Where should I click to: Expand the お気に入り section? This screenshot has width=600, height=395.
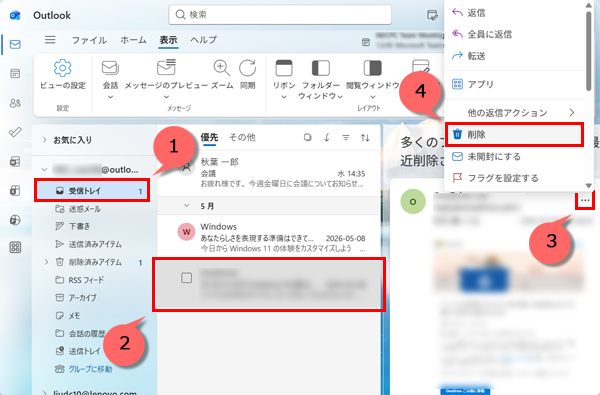(44, 140)
